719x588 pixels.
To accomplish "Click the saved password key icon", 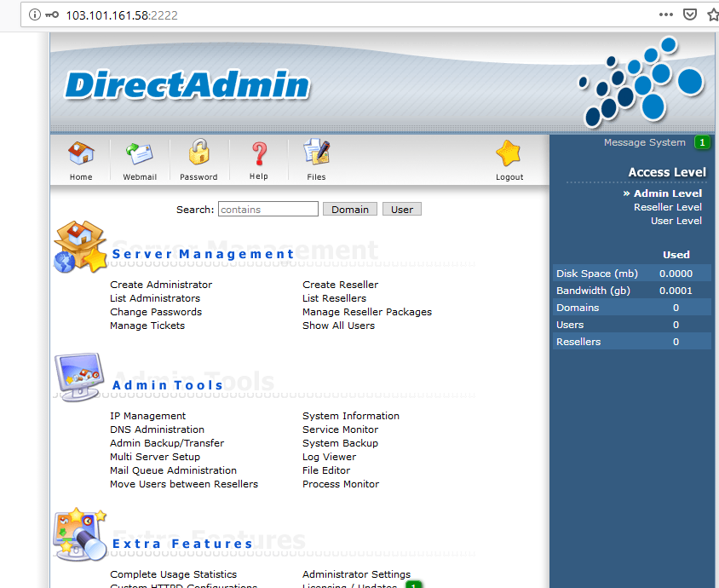I will click(52, 14).
